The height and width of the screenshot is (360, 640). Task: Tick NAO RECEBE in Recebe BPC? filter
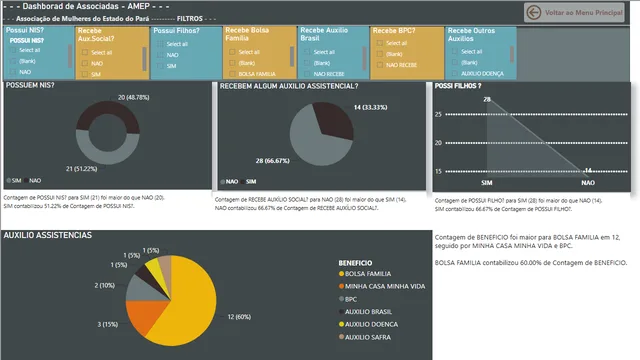pos(380,65)
